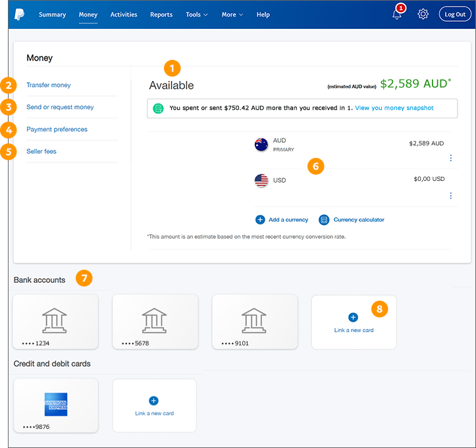Click the PayPal logo icon

[x=20, y=14]
